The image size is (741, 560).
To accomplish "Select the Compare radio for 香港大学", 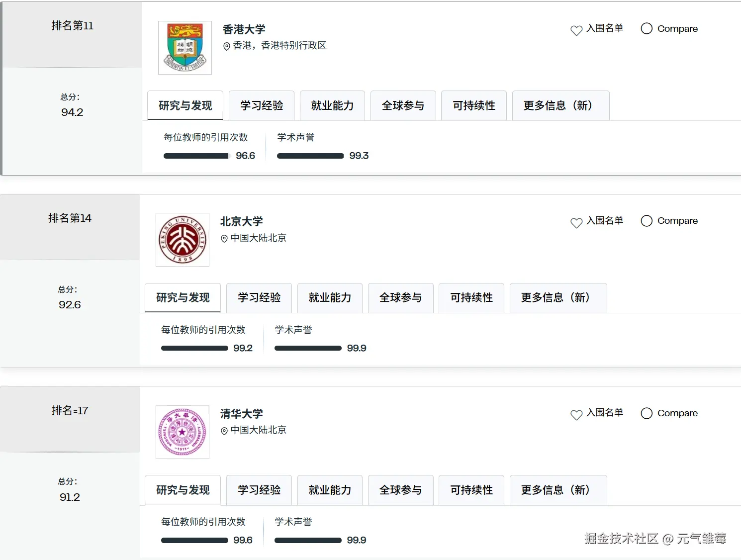I will pos(647,28).
